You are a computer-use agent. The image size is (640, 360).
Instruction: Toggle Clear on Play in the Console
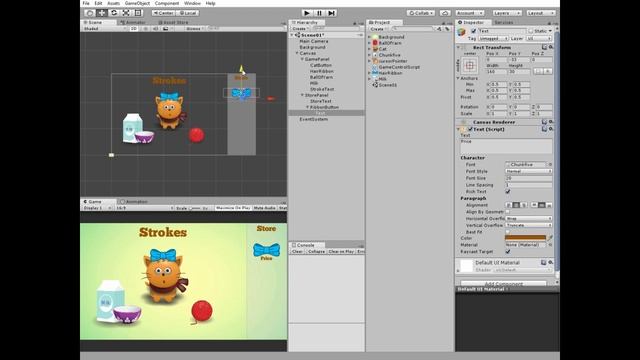[341, 251]
